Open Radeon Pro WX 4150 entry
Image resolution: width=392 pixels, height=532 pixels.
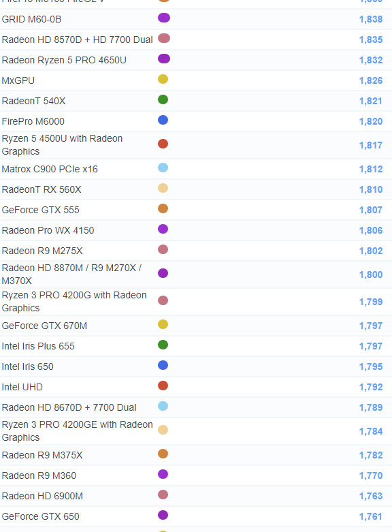pos(48,230)
